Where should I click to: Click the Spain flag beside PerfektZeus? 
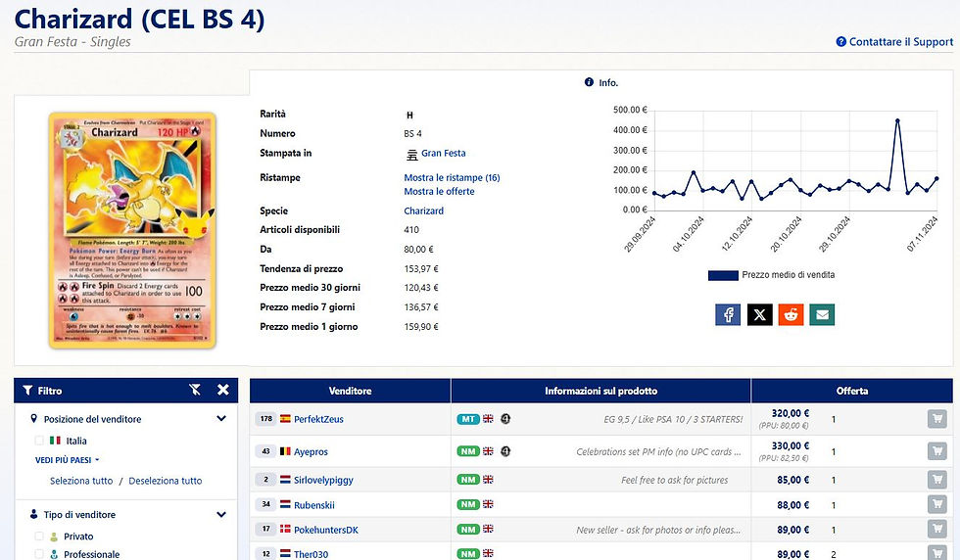click(x=285, y=419)
